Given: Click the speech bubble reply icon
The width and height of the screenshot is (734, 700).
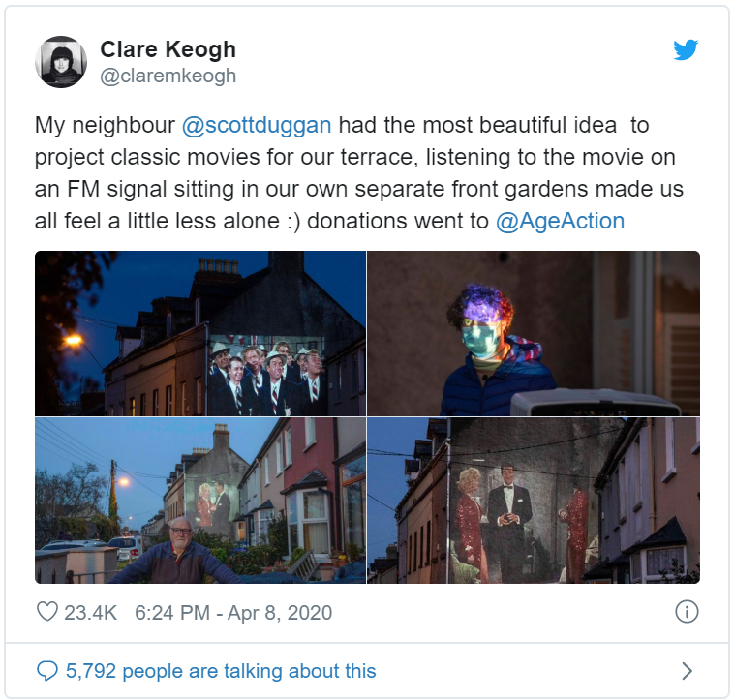Looking at the screenshot, I should (x=47, y=671).
